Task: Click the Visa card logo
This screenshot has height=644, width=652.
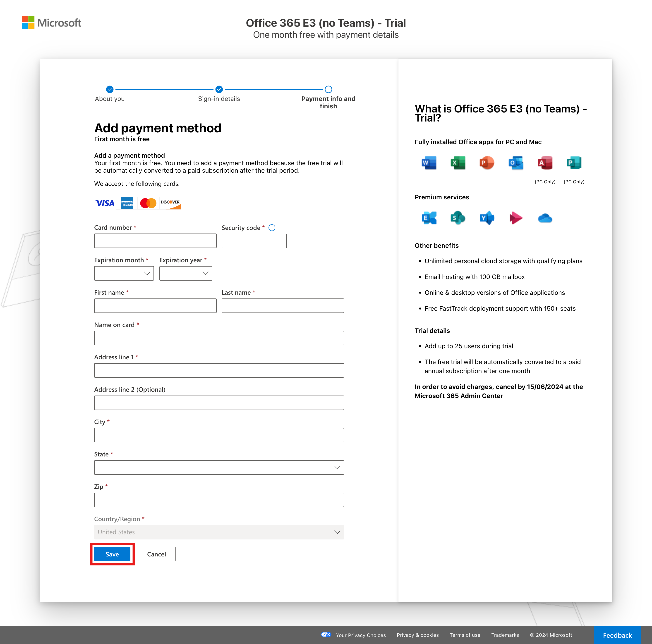Action: click(x=105, y=203)
